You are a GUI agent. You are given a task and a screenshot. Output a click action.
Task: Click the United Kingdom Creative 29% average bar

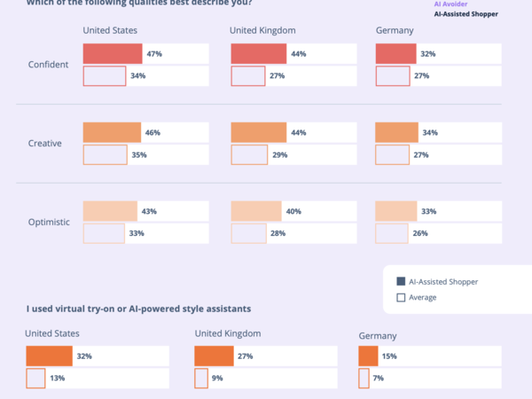tap(249, 155)
